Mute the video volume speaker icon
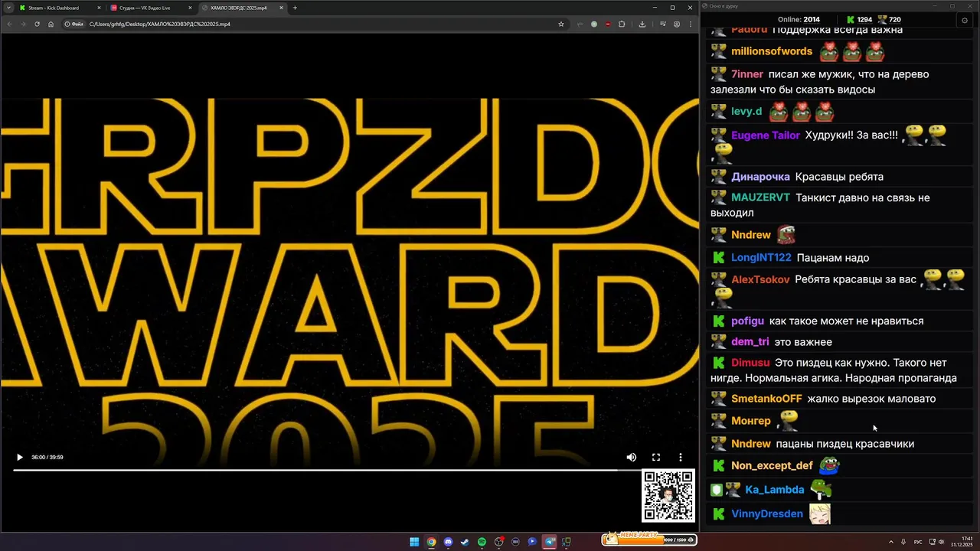The width and height of the screenshot is (980, 551). (x=631, y=457)
